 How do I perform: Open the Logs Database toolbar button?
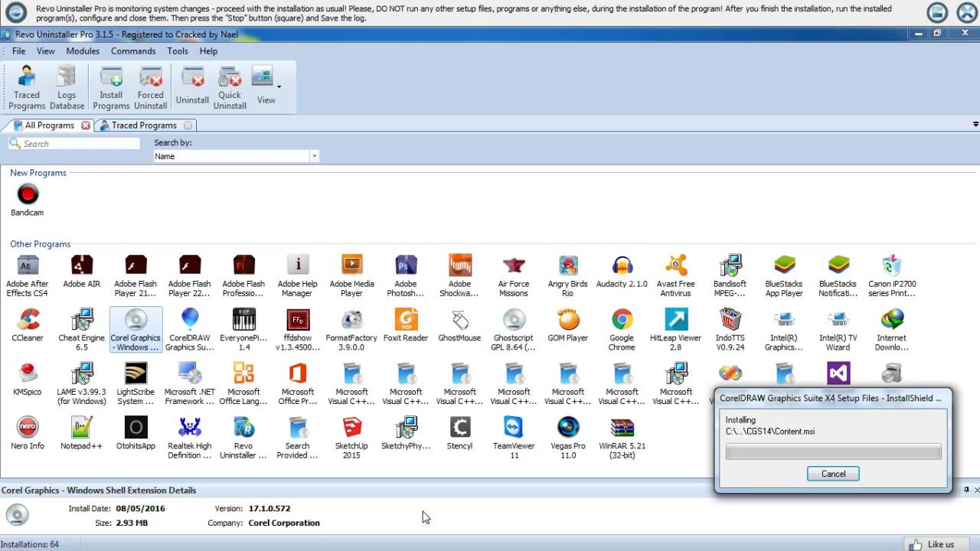point(67,87)
